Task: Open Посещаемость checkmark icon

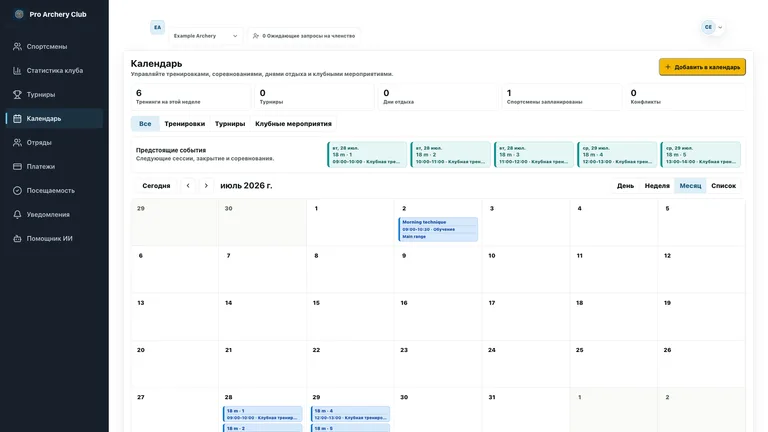Action: [x=17, y=191]
